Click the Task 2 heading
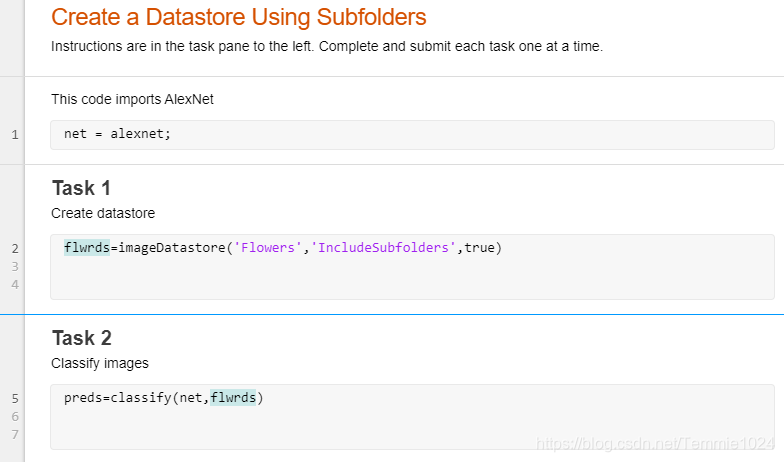The height and width of the screenshot is (462, 784). [x=82, y=338]
